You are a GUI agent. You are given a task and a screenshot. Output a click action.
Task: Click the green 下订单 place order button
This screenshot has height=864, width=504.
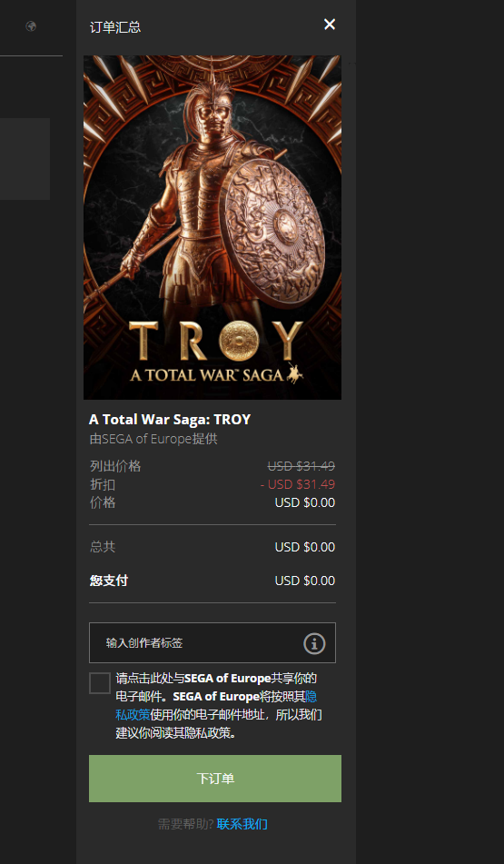tap(215, 778)
